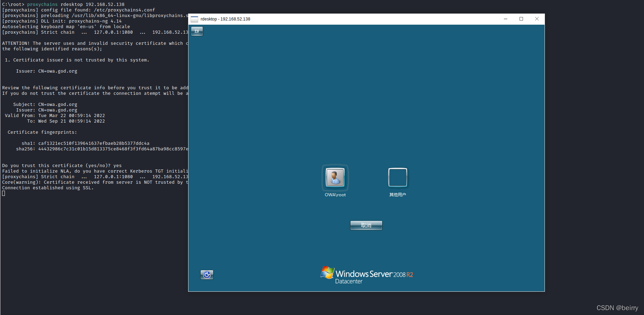Click the EN input language indicator
The image size is (644, 315).
pyautogui.click(x=197, y=31)
